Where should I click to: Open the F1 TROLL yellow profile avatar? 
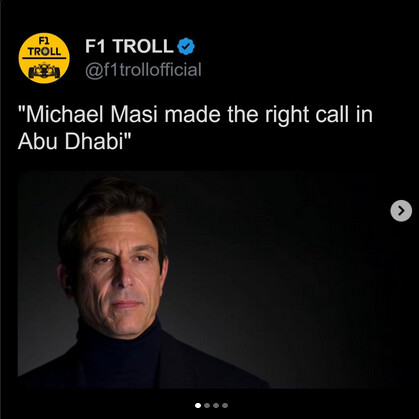(44, 58)
